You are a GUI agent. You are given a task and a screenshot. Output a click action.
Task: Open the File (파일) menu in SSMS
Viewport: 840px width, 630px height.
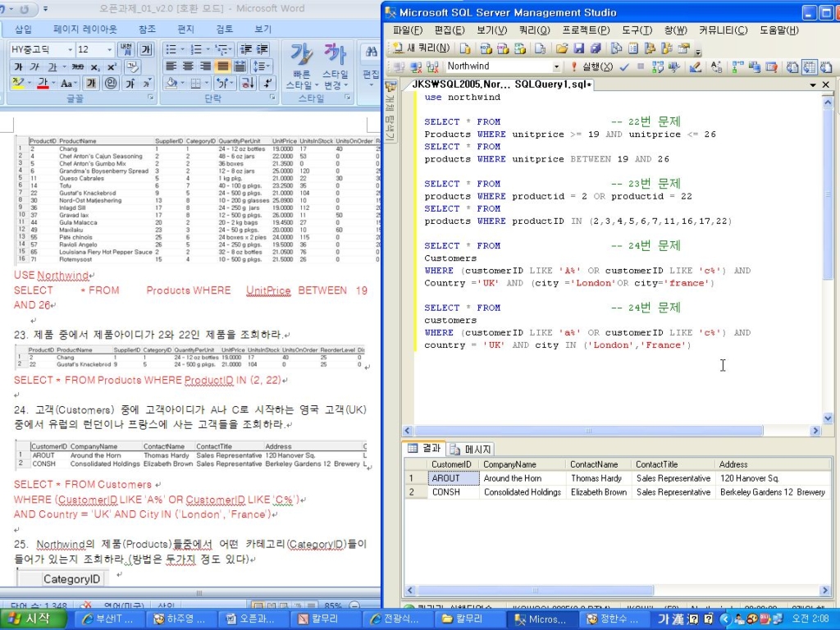tap(408, 30)
